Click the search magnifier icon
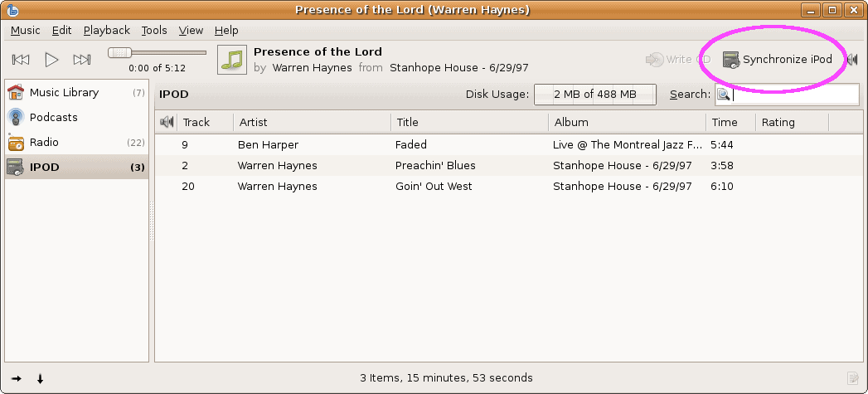 point(723,95)
